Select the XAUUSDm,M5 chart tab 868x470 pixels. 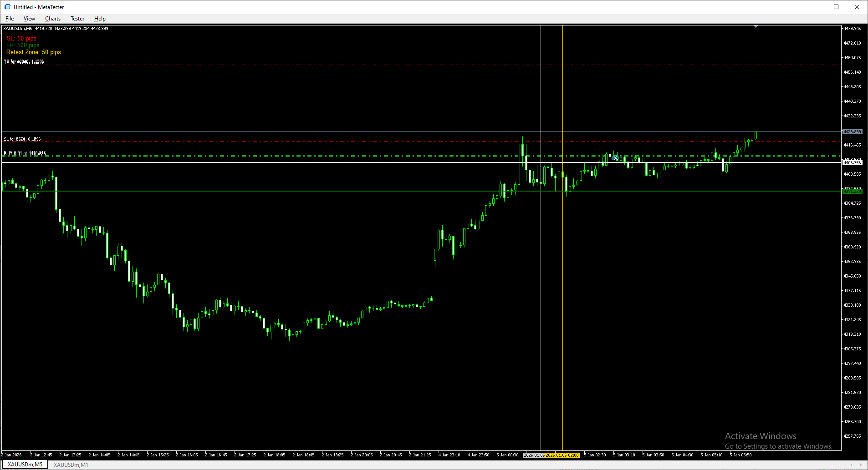tap(25, 465)
